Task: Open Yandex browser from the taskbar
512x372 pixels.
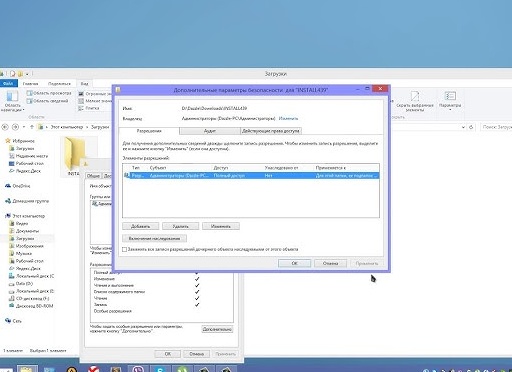Action: [94, 369]
